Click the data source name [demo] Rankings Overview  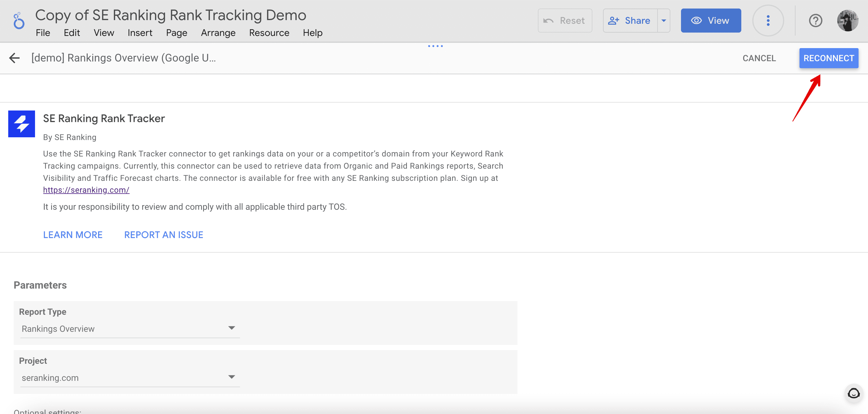tap(123, 58)
